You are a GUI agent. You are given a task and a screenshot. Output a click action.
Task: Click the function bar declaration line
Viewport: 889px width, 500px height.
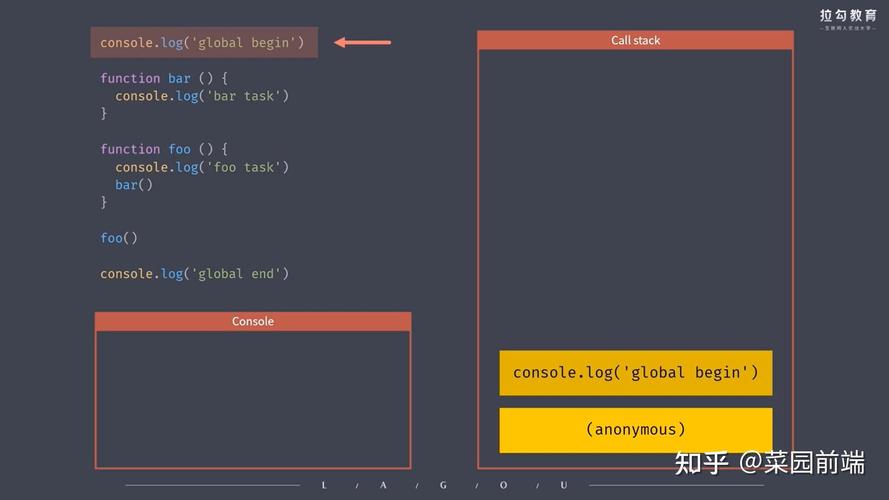point(164,78)
